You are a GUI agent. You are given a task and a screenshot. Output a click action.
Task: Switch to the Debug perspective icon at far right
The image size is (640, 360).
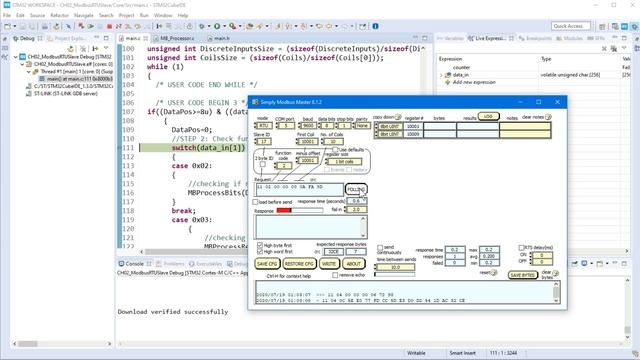click(634, 27)
